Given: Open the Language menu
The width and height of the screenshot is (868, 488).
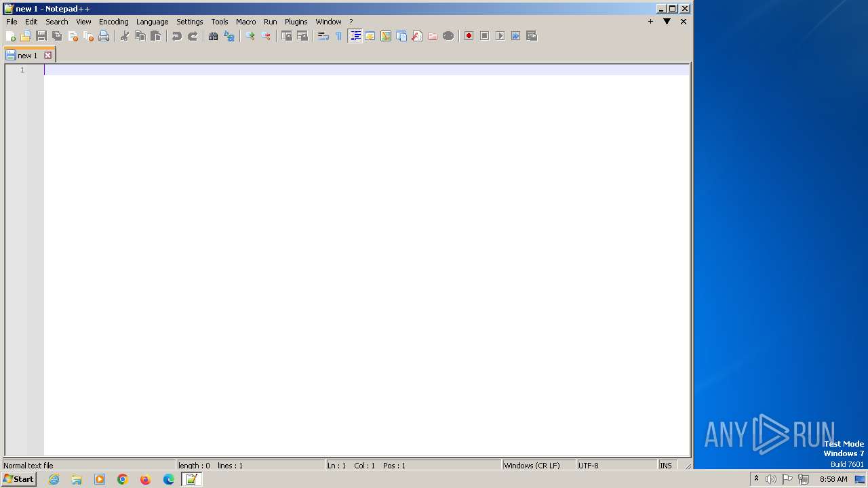Looking at the screenshot, I should (x=152, y=22).
